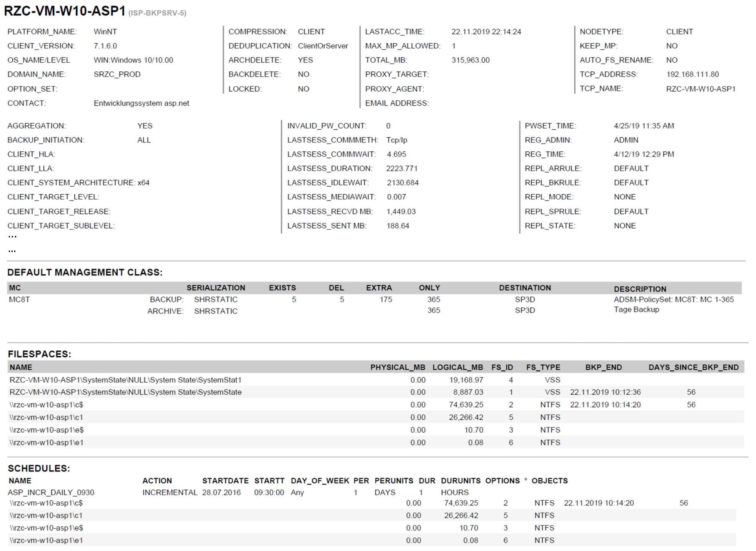756x551 pixels.
Task: Click the TCP_ADDRESS value 192.168.111.80
Action: (x=692, y=74)
